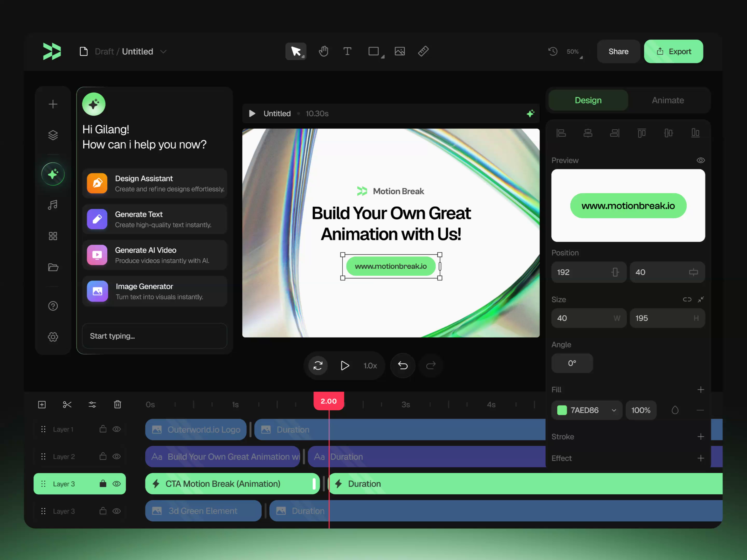This screenshot has height=560, width=747.
Task: Align selection vertical centers
Action: (668, 133)
